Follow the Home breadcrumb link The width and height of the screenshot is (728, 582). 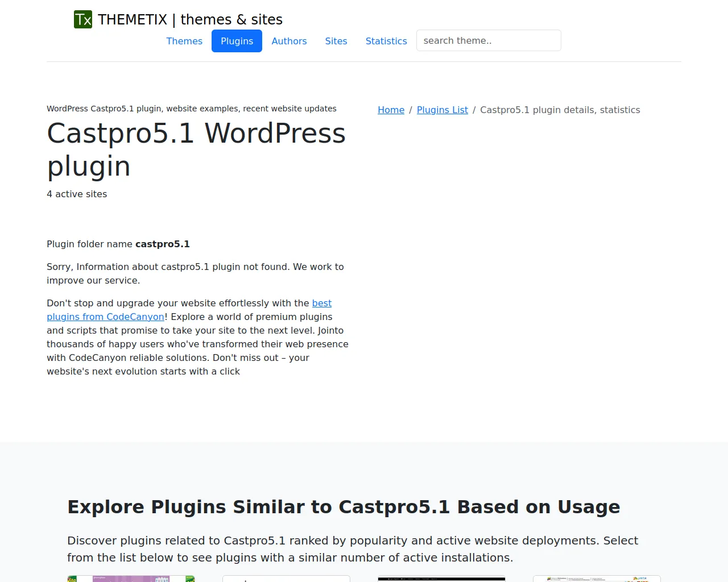[x=391, y=110]
